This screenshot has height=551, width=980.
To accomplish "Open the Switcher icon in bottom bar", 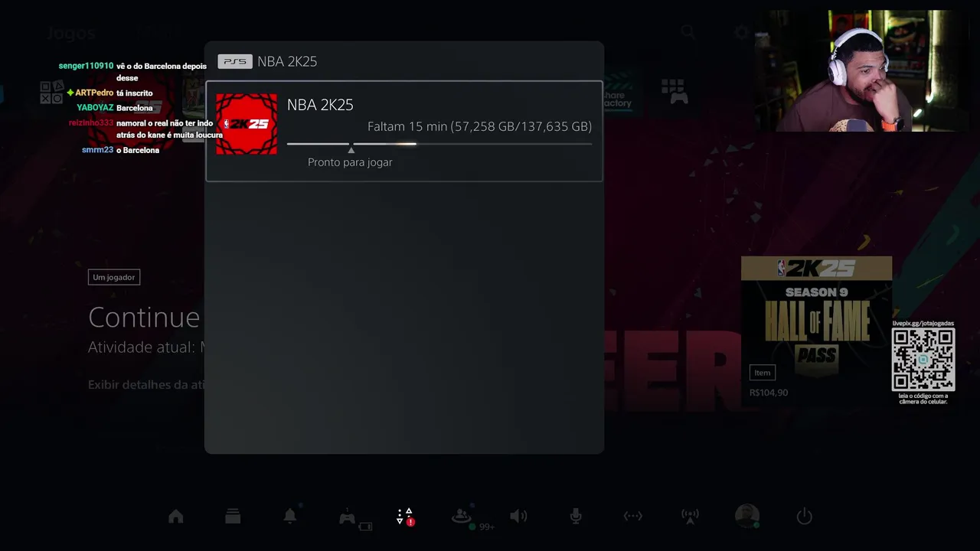I will (233, 517).
